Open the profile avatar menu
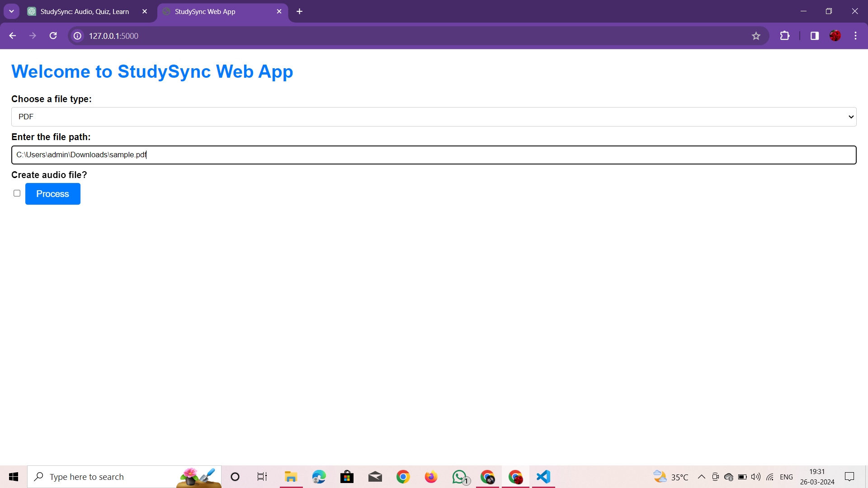This screenshot has height=488, width=868. point(835,36)
